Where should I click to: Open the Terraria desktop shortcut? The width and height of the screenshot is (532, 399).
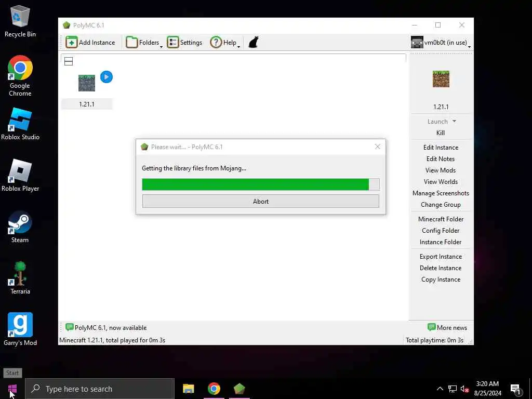[x=20, y=278]
